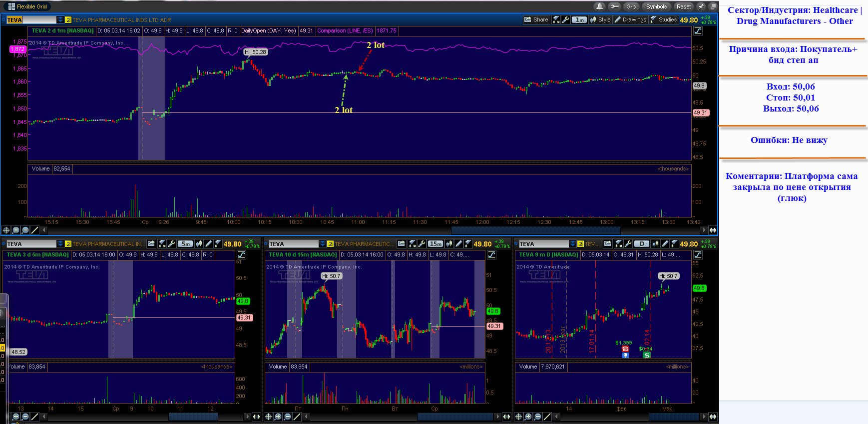868x424 pixels.
Task: Click the Reset button
Action: click(x=684, y=6)
